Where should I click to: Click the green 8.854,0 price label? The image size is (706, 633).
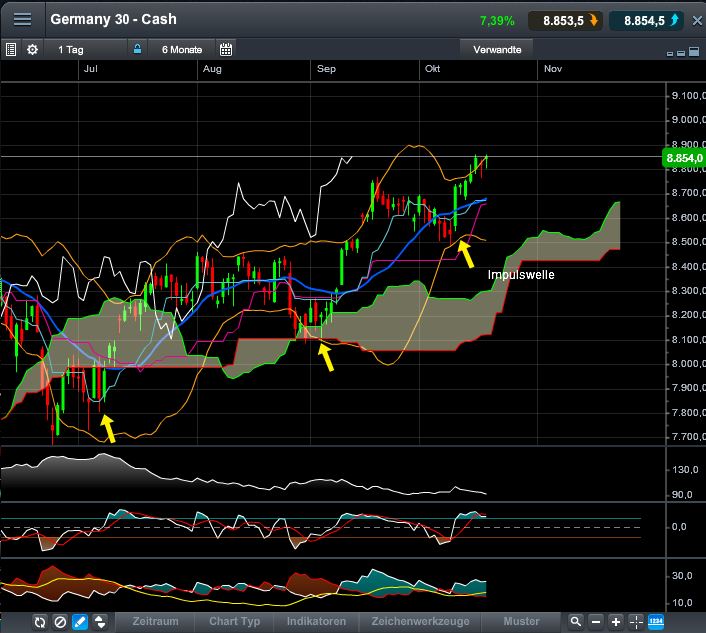pos(684,158)
